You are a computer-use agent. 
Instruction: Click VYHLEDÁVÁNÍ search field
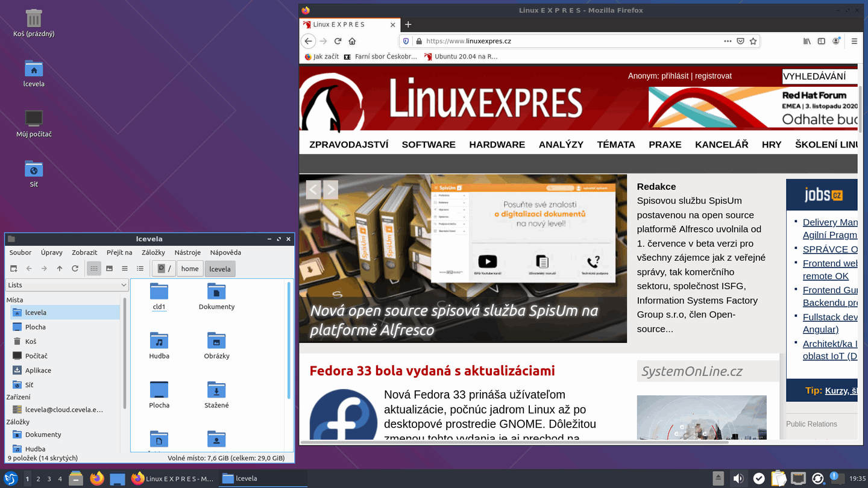[x=819, y=76]
